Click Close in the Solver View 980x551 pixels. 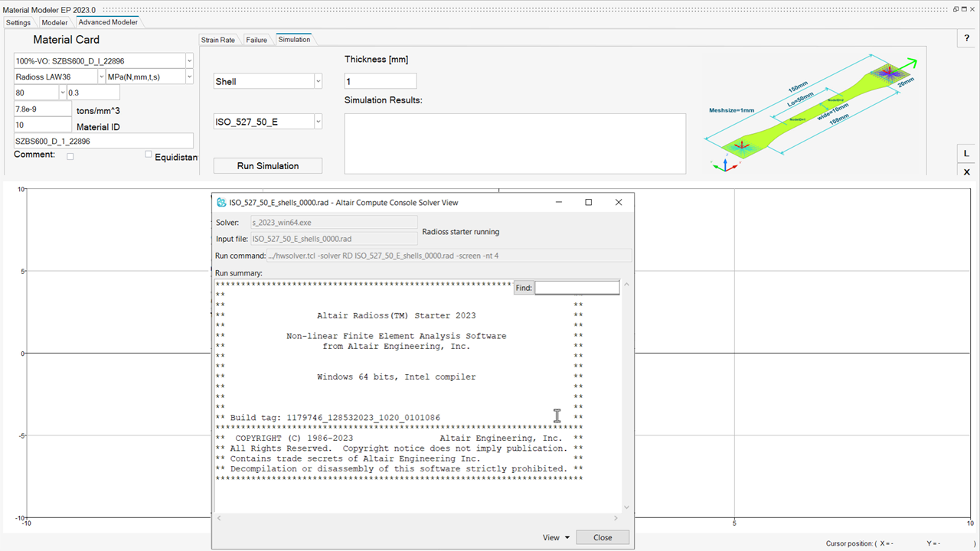(603, 537)
